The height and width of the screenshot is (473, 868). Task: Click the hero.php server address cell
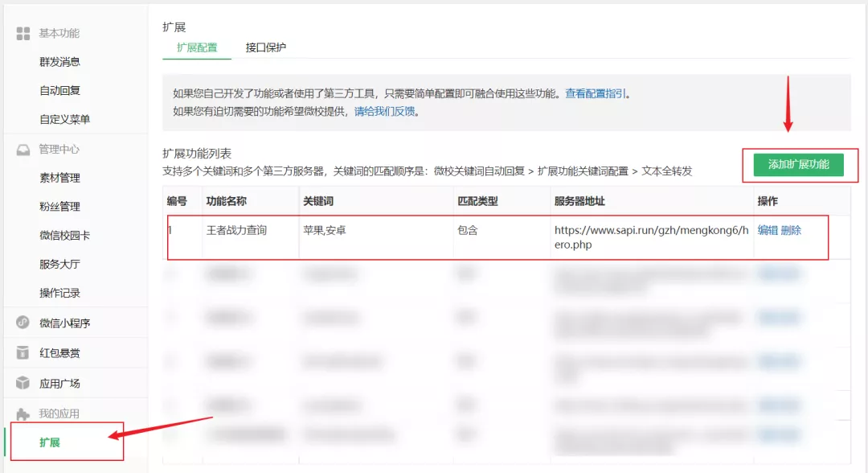[x=652, y=237]
